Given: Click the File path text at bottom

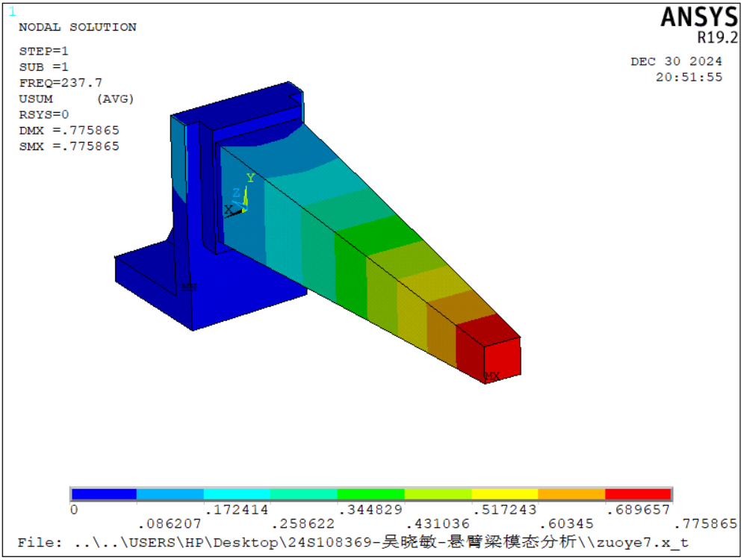Looking at the screenshot, I should click(353, 542).
